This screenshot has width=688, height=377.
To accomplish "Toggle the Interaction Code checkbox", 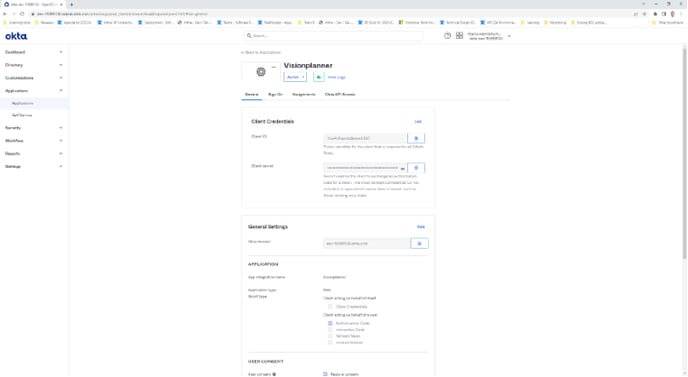I will [330, 330].
